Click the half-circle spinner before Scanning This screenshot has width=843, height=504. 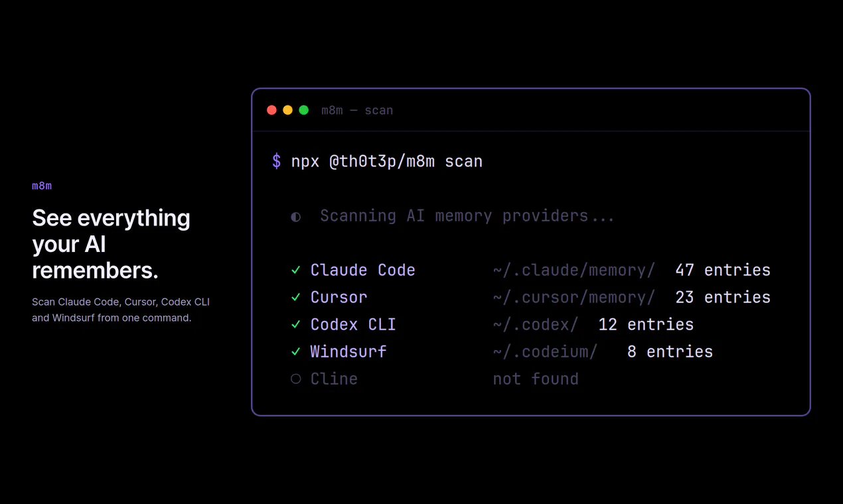[295, 217]
